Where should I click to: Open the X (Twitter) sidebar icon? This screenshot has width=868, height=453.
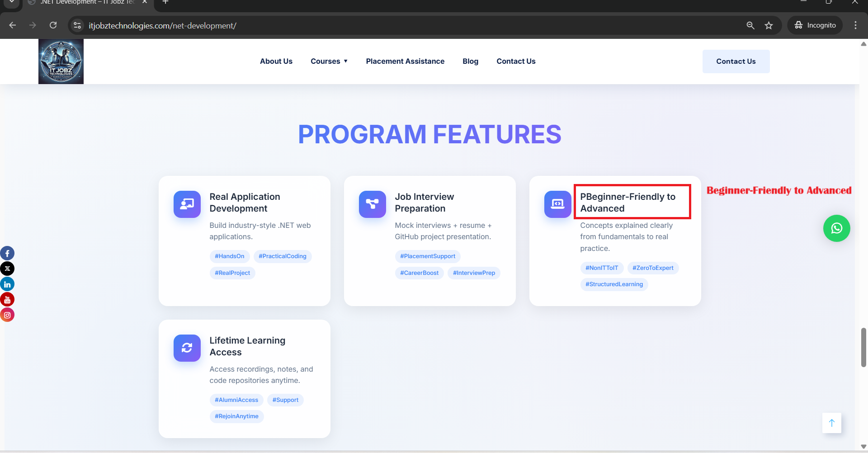coord(7,269)
